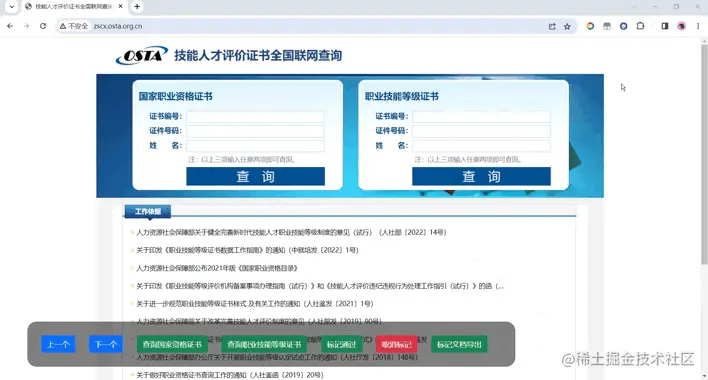This screenshot has width=708, height=380.
Task: Open the Extensions puzzle piece menu
Action: 640,26
